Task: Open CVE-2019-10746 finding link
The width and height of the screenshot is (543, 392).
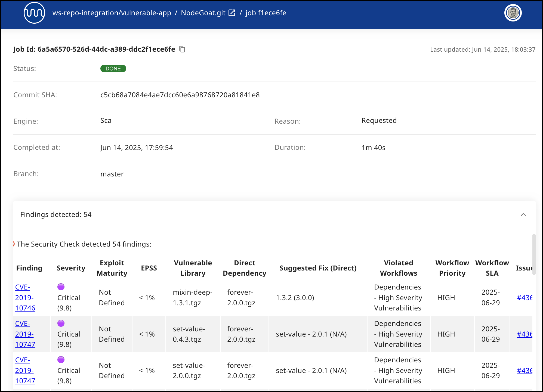Action: [25, 297]
